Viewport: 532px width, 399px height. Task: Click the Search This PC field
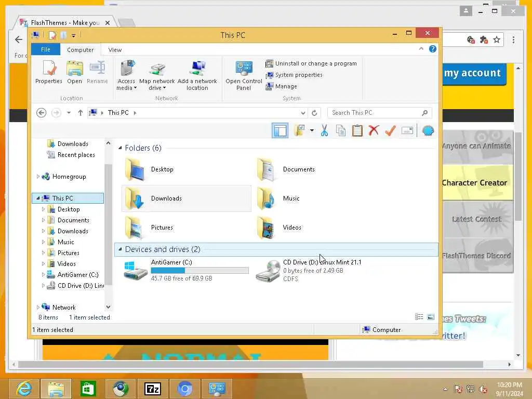(x=379, y=113)
